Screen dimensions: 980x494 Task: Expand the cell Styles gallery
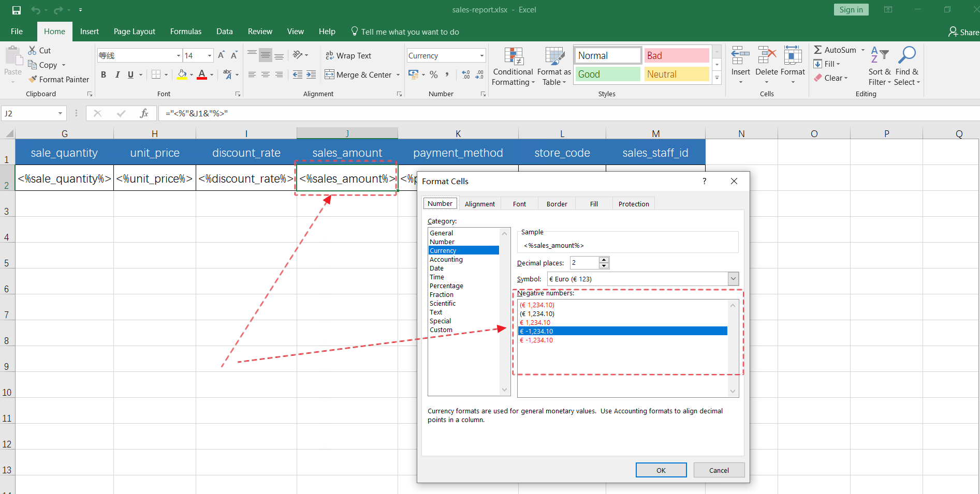tap(717, 78)
